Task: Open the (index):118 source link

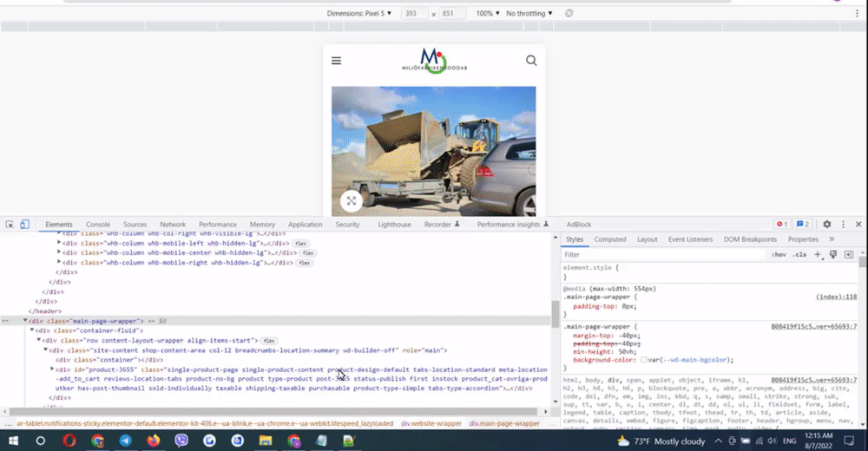Action: pyautogui.click(x=836, y=297)
